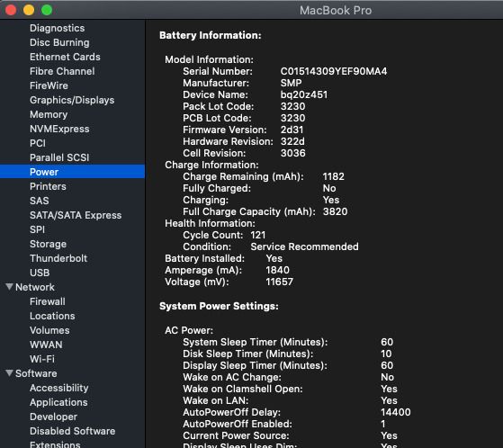Viewport: 503px width, 448px height.
Task: Open NVMExpress details
Action: 59,129
